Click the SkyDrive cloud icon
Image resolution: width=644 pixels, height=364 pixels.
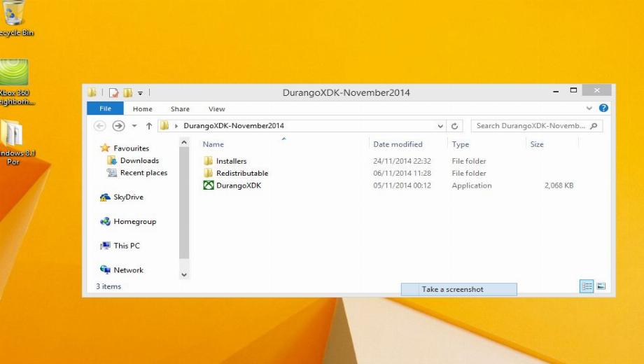click(x=105, y=197)
